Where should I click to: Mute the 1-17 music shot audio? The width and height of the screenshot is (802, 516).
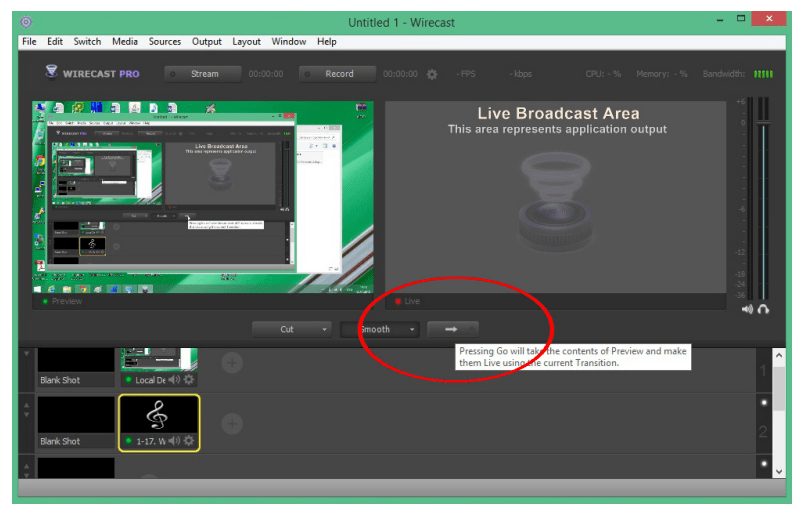(x=174, y=440)
